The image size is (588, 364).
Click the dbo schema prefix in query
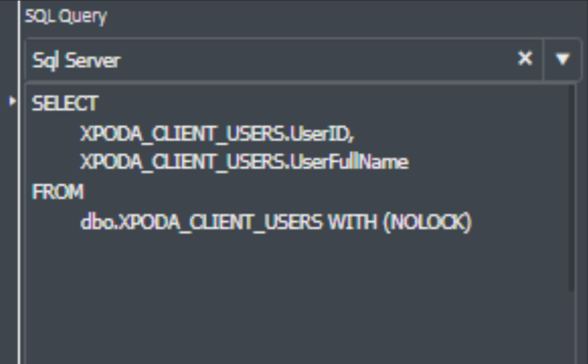coord(97,222)
